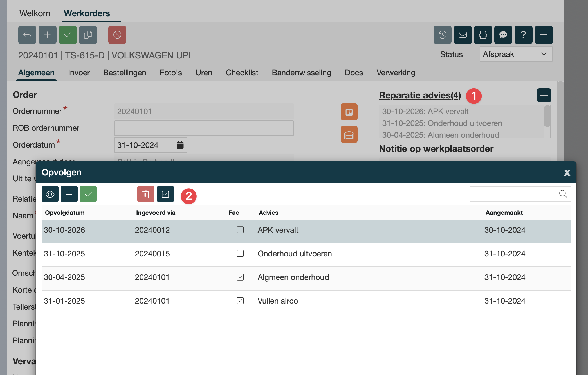Toggle Fac checkbox for Onderhoud uitvoeren
Viewport: 588px width, 375px height.
click(x=240, y=254)
